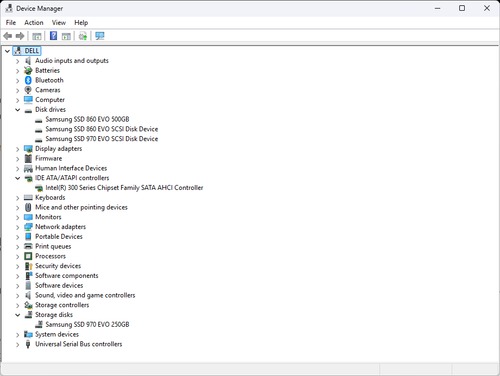Select Sound, video and game controllers label

click(x=85, y=295)
